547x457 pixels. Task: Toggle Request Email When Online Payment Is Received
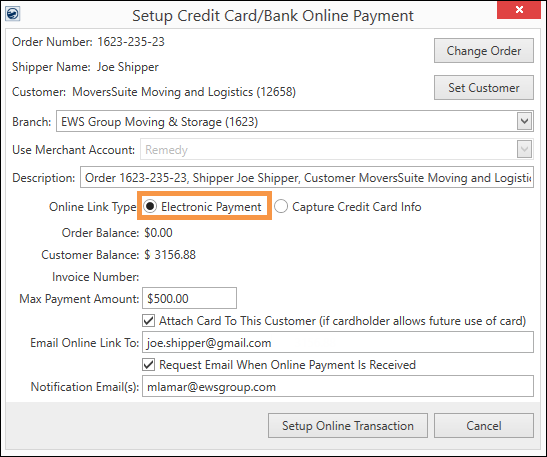point(149,365)
